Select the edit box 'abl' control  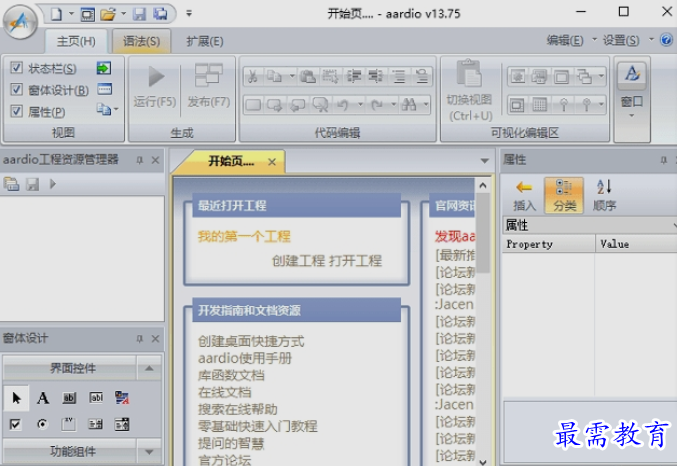point(96,398)
